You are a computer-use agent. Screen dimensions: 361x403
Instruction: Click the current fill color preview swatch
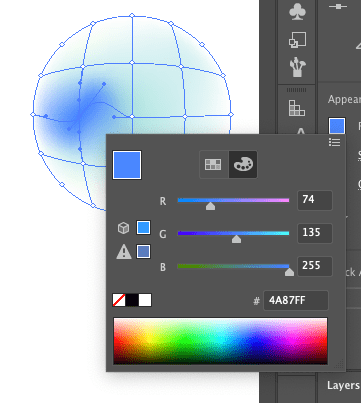pos(127,165)
